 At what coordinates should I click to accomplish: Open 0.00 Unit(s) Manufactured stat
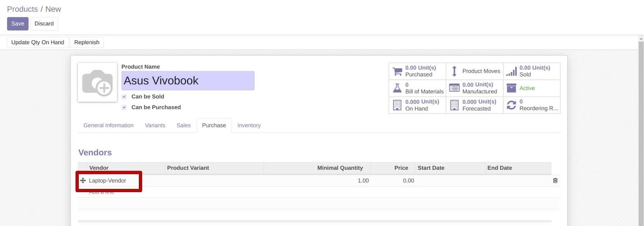pos(475,88)
